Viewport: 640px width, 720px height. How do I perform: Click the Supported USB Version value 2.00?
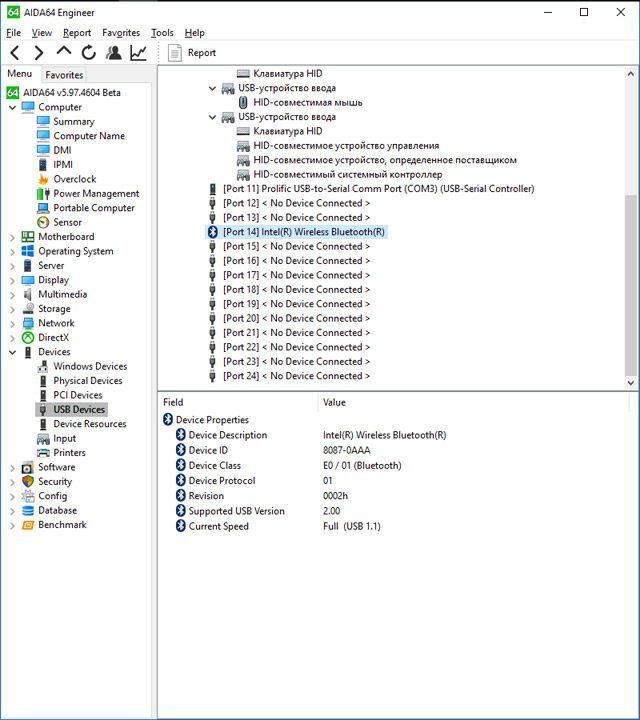click(331, 511)
